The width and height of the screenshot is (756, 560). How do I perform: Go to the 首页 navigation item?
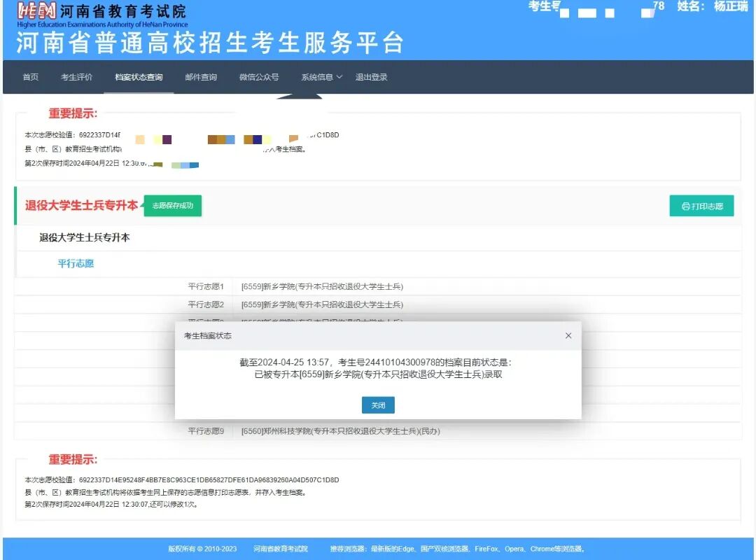pos(31,77)
